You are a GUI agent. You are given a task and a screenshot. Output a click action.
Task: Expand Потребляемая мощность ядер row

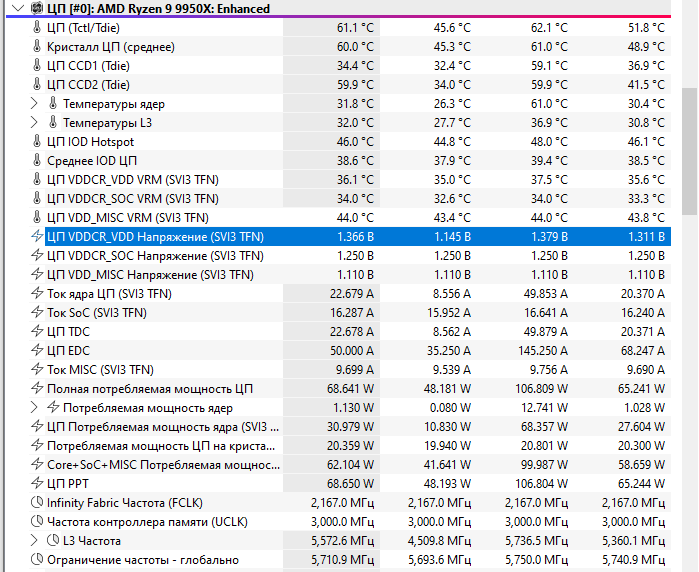point(34,407)
